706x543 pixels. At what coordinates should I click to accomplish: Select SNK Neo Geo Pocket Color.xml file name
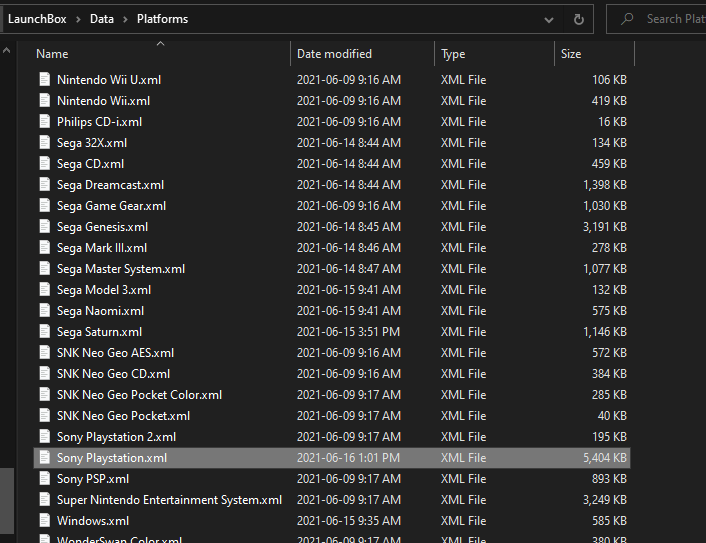[x=140, y=395]
